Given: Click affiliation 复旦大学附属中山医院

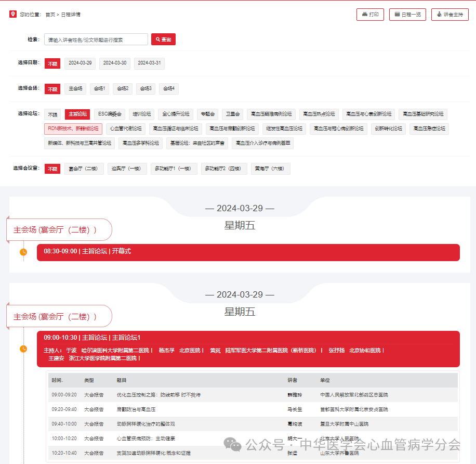Looking at the screenshot, I should [x=344, y=424].
